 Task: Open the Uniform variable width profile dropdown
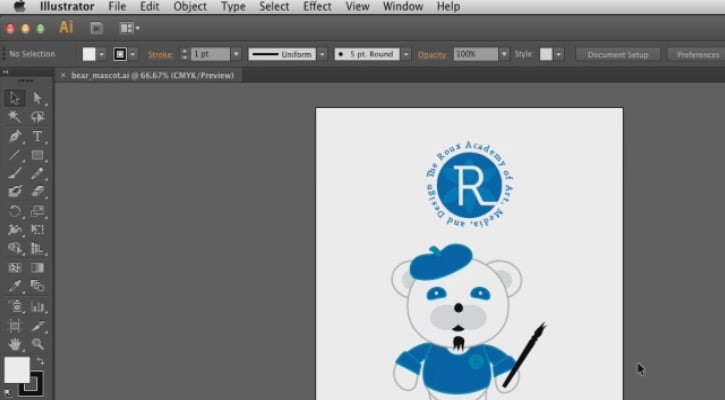[x=322, y=54]
